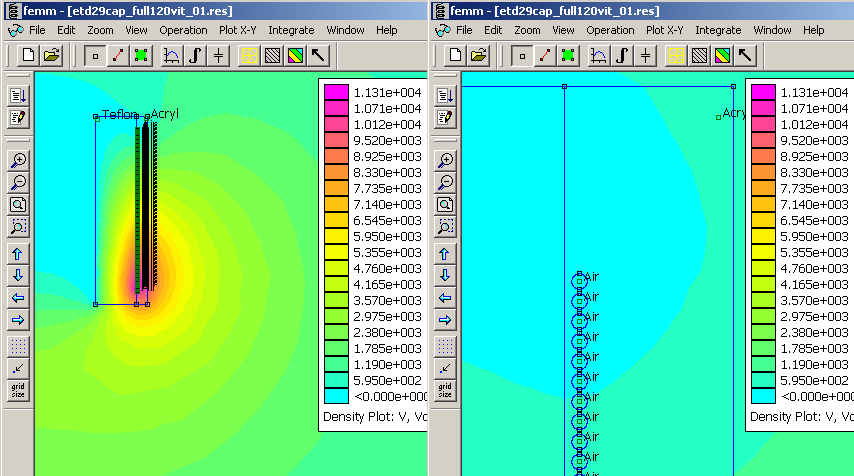
Task: Click the integral tool icon in left window
Action: tap(196, 55)
